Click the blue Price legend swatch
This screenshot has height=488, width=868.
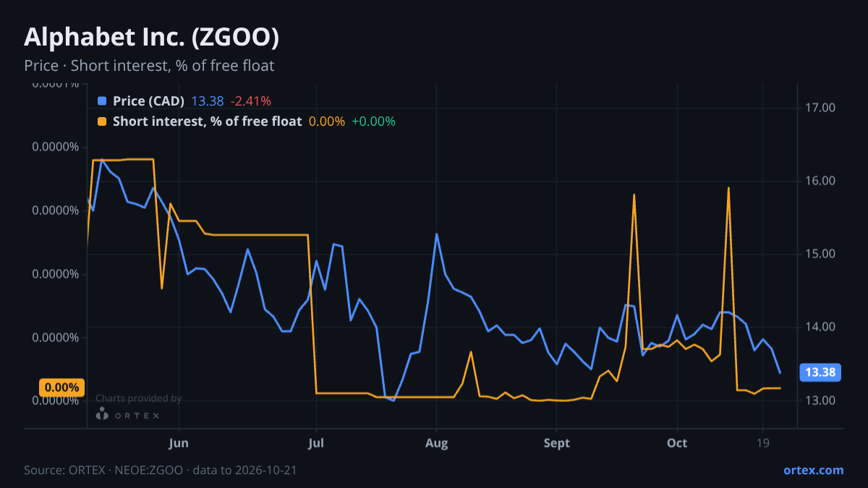click(102, 101)
